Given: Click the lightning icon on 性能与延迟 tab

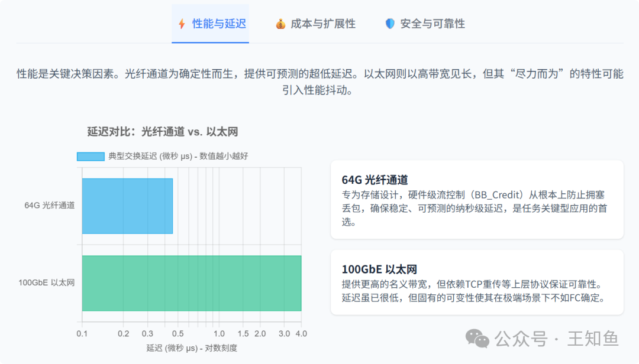Looking at the screenshot, I should coord(180,24).
